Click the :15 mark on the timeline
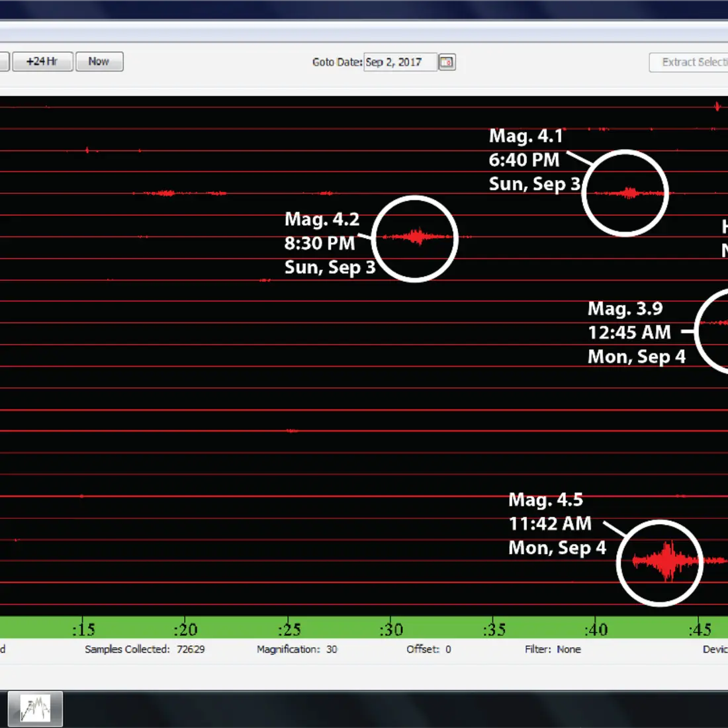This screenshot has width=728, height=728. pos(83,629)
